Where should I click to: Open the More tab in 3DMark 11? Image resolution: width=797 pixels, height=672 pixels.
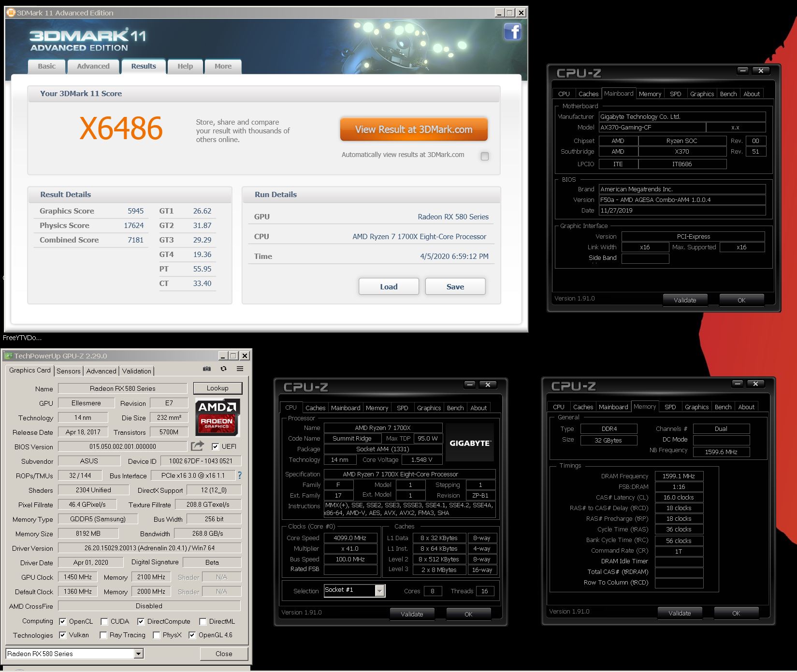tap(223, 66)
